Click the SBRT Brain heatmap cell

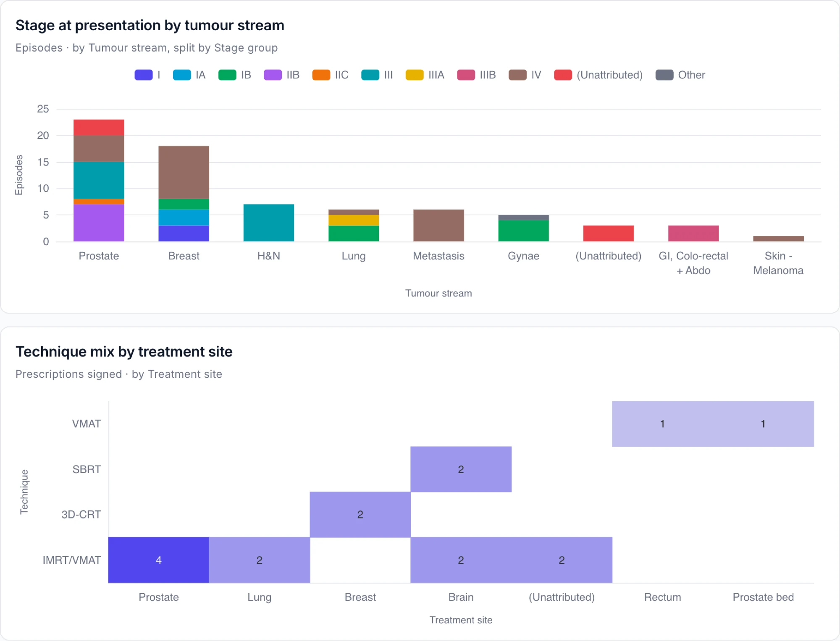click(461, 469)
